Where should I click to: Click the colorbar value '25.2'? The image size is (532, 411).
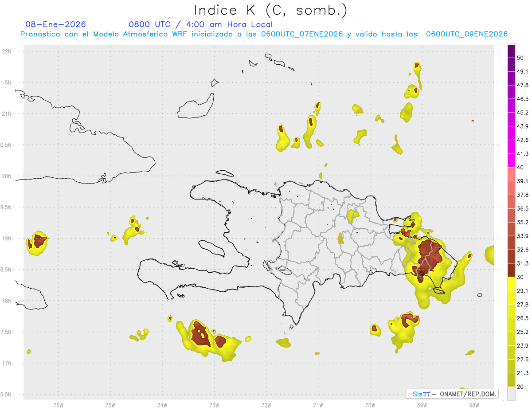coord(523,332)
